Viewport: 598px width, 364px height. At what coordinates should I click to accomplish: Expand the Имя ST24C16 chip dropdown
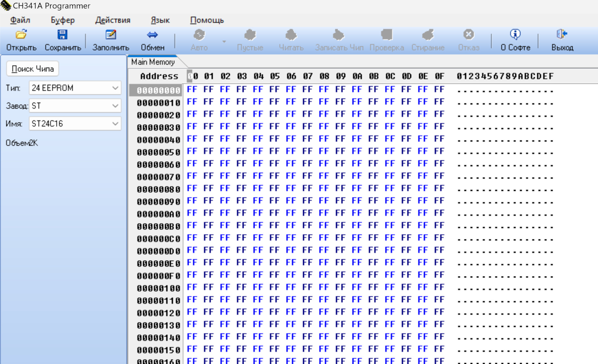[115, 124]
